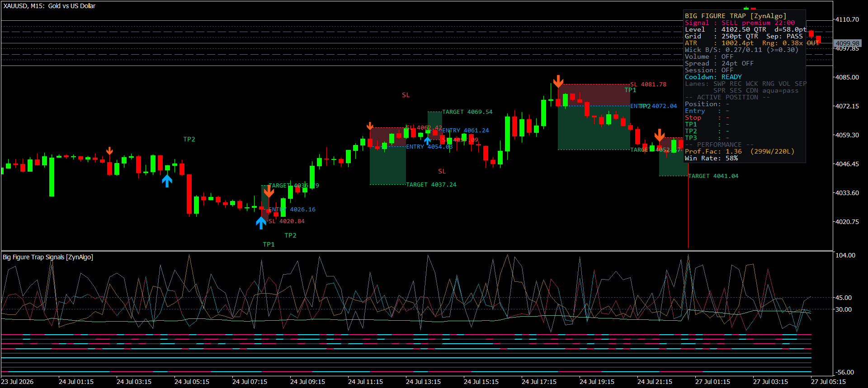Select the 'TARGET 4069.54' label

click(x=467, y=112)
